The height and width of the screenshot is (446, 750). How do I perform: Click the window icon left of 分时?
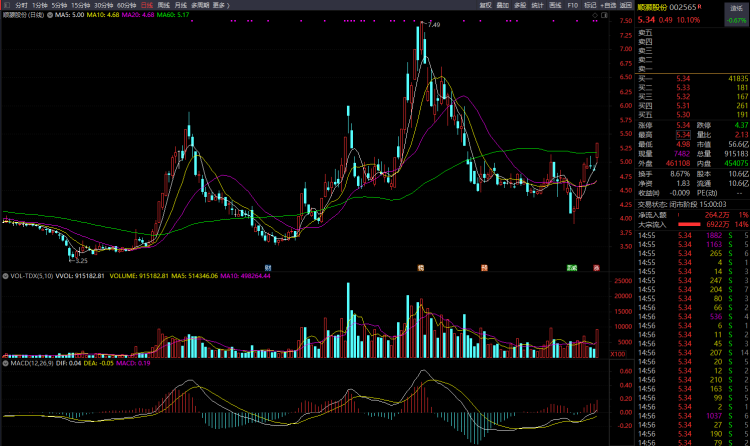tap(6, 5)
